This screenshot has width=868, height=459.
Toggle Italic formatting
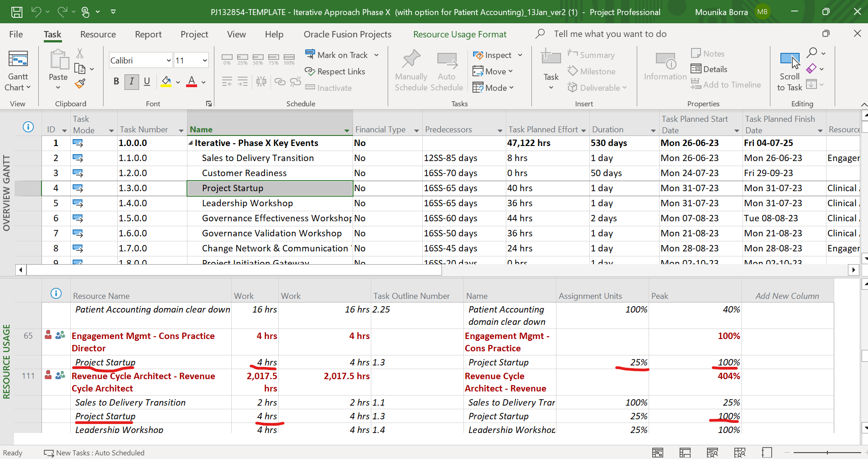(132, 81)
